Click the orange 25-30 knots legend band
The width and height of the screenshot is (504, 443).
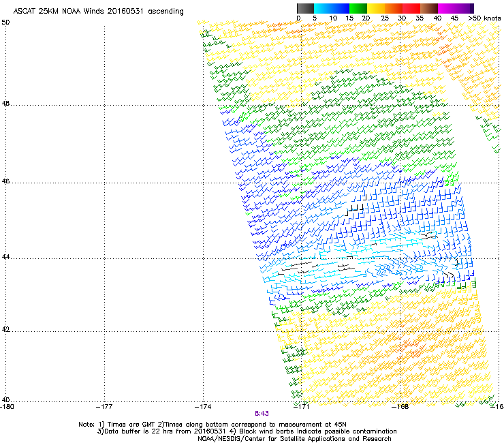pos(394,8)
